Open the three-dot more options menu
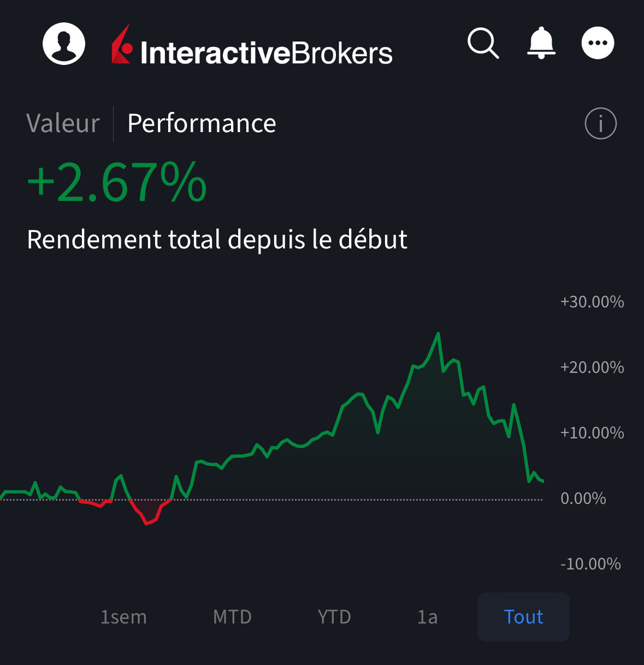This screenshot has height=665, width=644. click(x=598, y=43)
